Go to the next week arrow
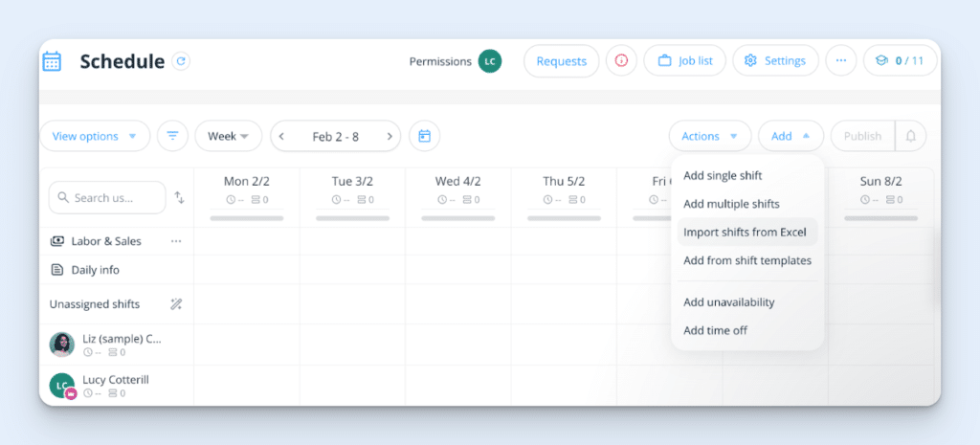This screenshot has width=980, height=445. point(390,136)
